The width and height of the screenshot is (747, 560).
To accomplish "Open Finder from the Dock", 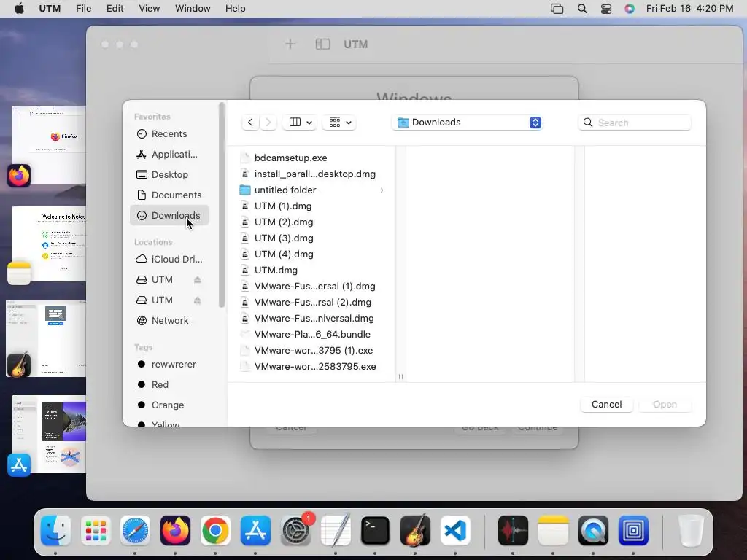I will (x=55, y=531).
